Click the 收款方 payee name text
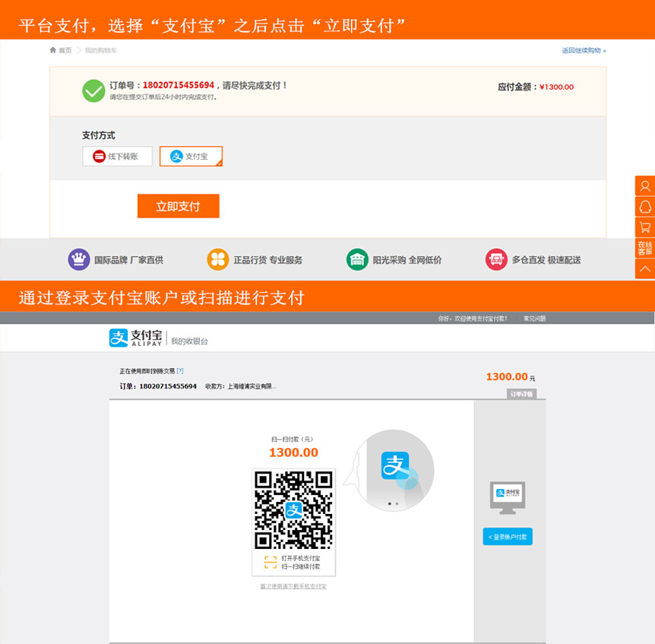 [241, 386]
